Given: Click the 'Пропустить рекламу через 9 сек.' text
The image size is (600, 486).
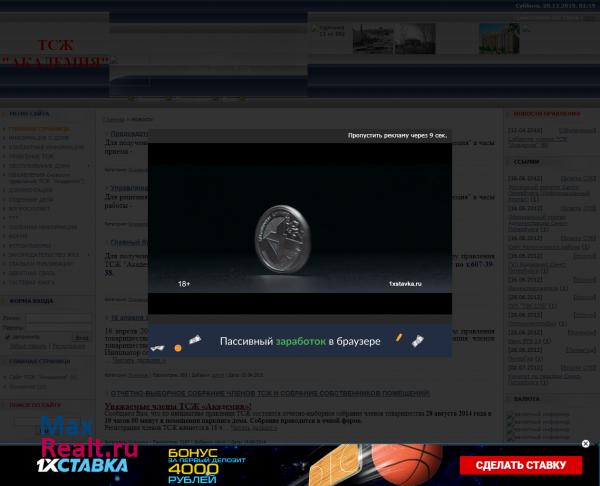Looking at the screenshot, I should 397,135.
